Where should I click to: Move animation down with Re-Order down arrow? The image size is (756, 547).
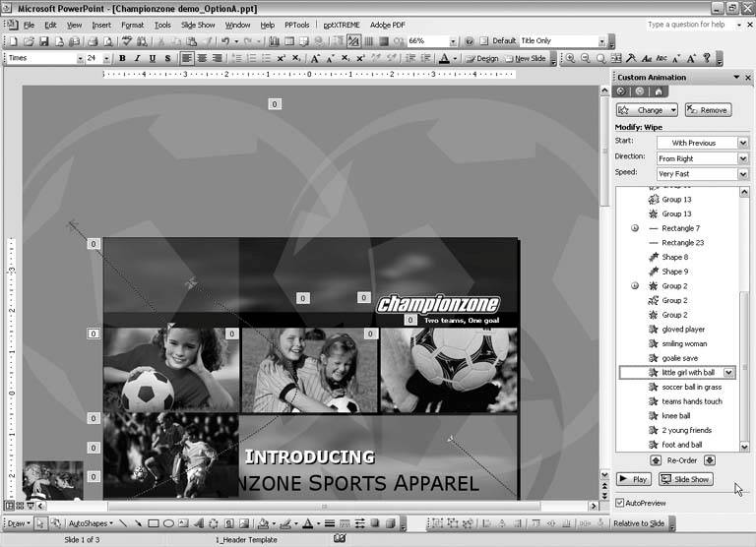pos(709,460)
